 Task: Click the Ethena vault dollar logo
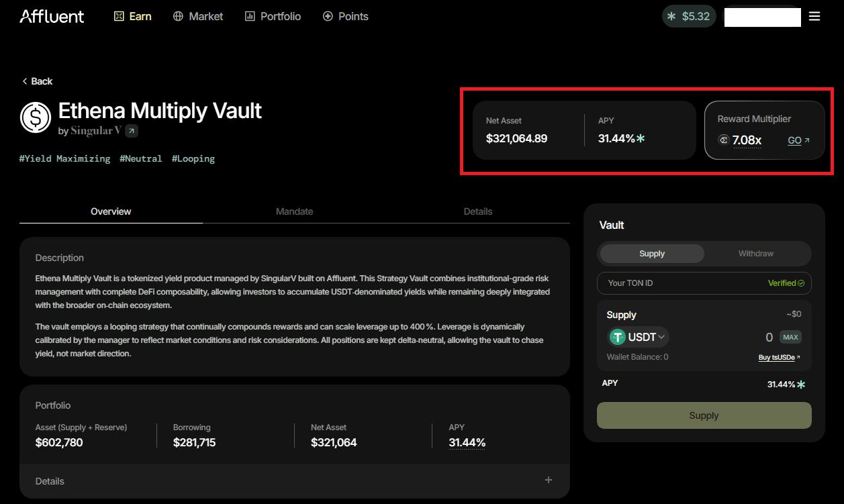click(x=36, y=117)
